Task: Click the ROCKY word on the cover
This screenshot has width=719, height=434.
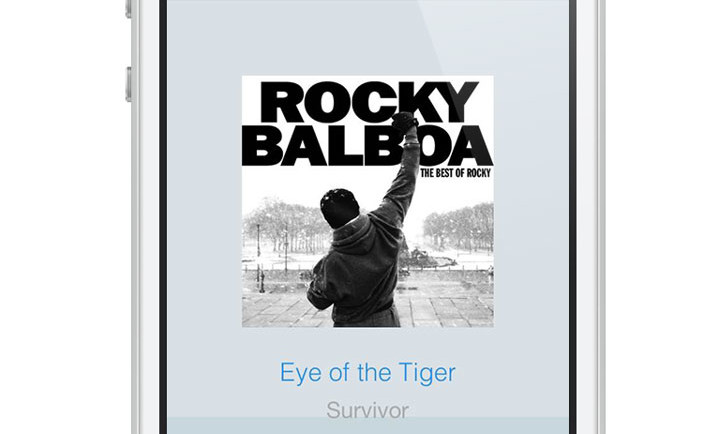Action: [369, 102]
